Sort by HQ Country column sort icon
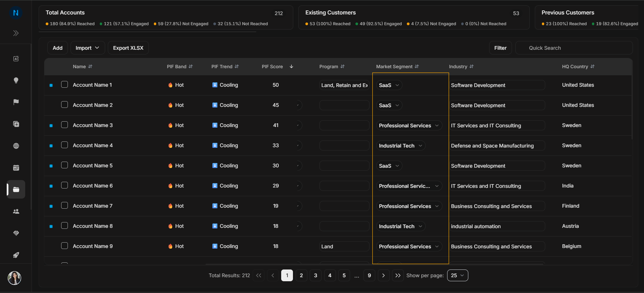Image resolution: width=644 pixels, height=293 pixels. point(592,67)
